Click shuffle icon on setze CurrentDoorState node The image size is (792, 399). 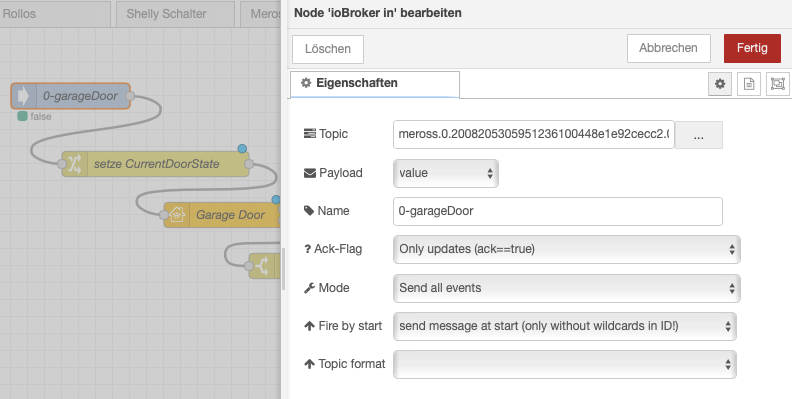tap(75, 164)
